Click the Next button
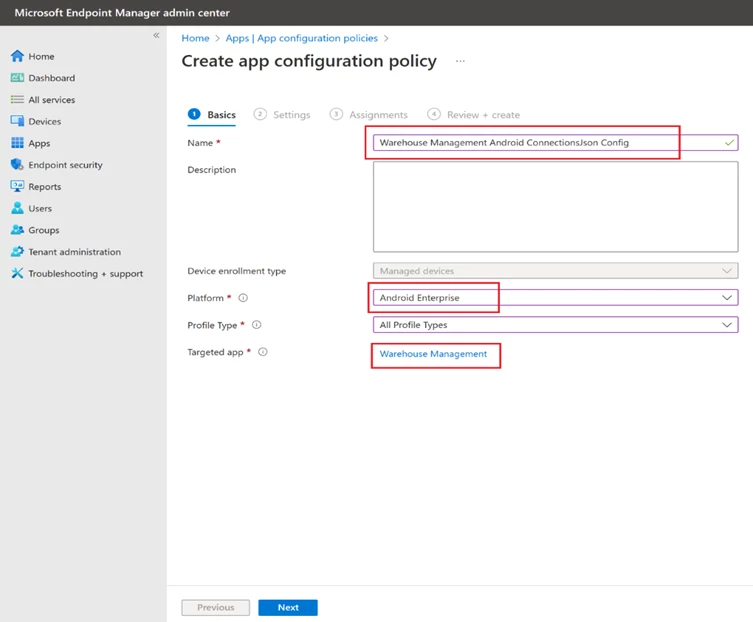 coord(288,608)
